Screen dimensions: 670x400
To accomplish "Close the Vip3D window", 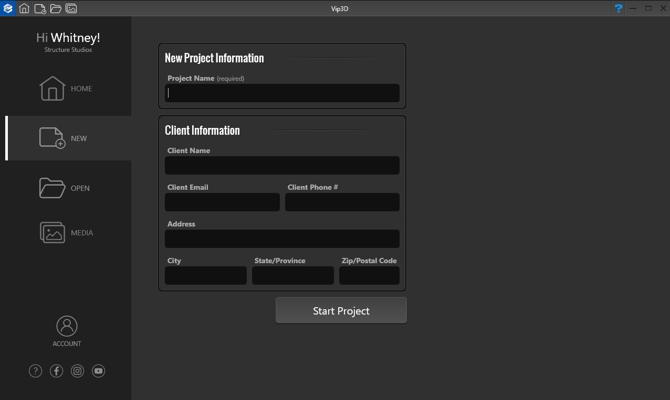I will (663, 8).
